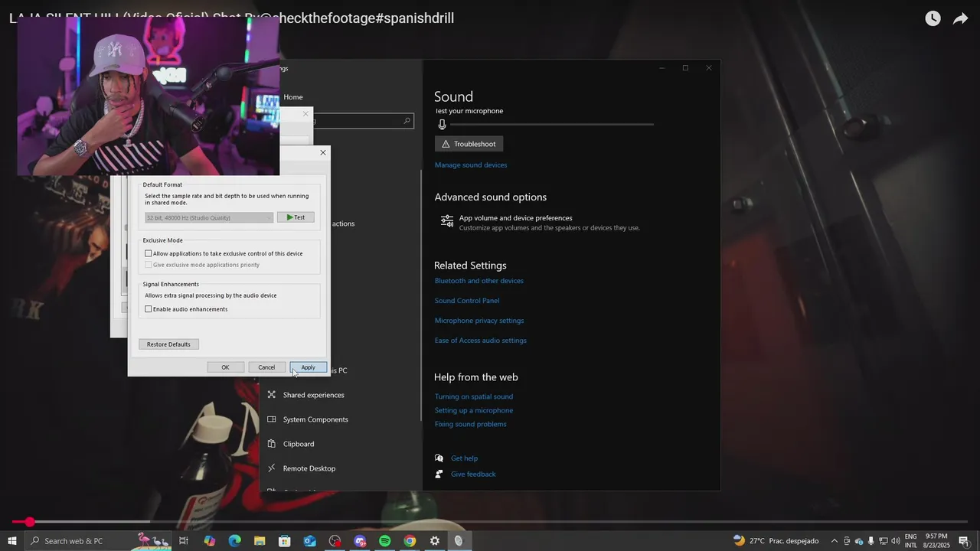Open File Explorer from the taskbar

point(260,541)
